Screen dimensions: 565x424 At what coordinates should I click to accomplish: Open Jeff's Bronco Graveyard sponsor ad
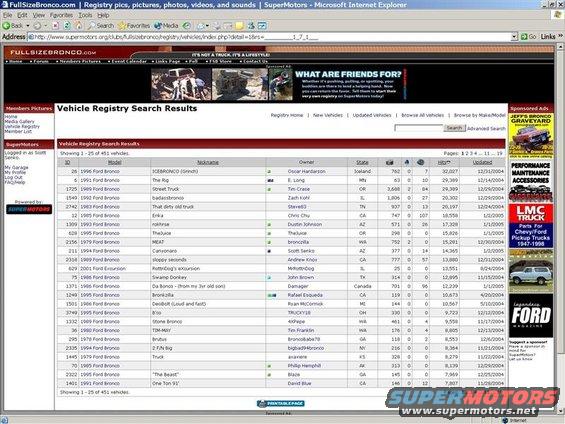point(531,136)
